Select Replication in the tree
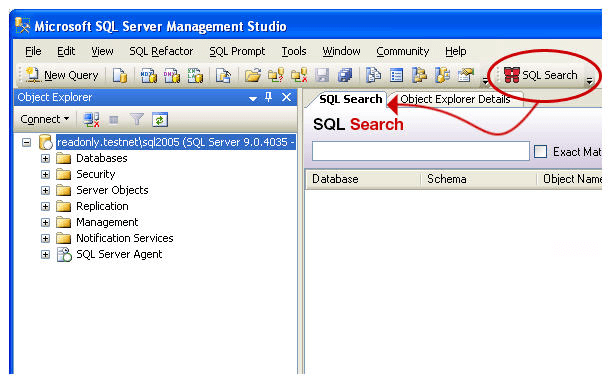This screenshot has width=608, height=382. 102,206
